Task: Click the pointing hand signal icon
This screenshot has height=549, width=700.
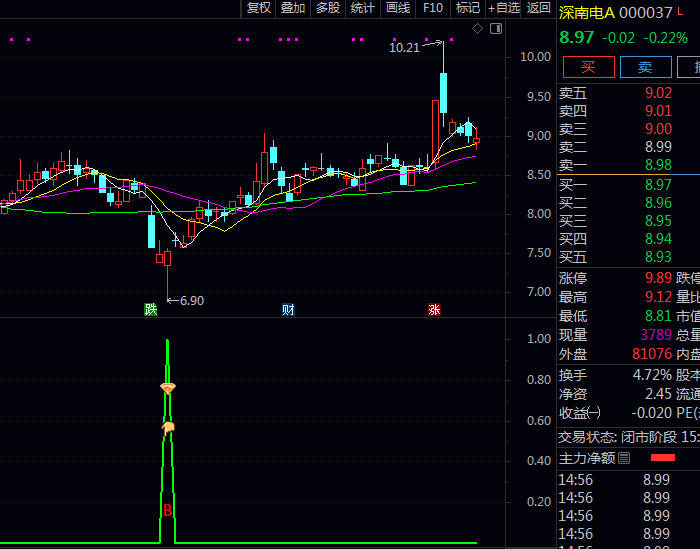Action: coord(168,428)
